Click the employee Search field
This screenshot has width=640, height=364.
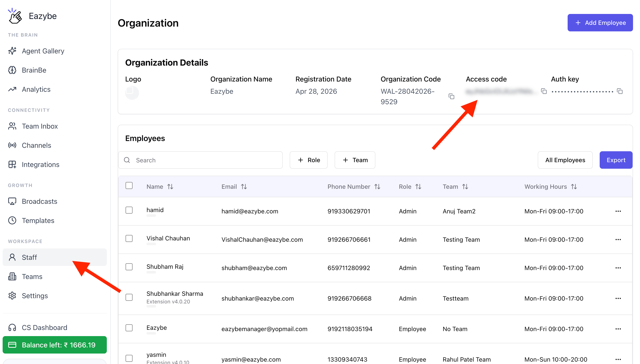click(x=200, y=160)
